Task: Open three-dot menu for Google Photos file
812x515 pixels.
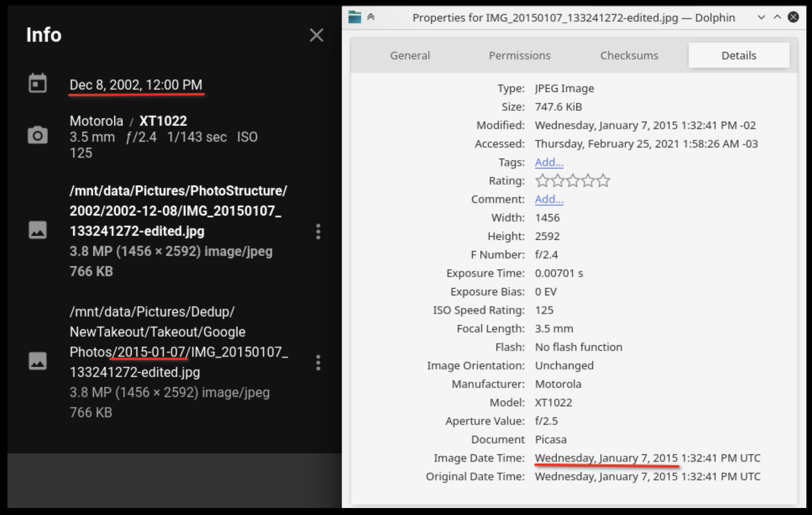Action: pos(318,362)
